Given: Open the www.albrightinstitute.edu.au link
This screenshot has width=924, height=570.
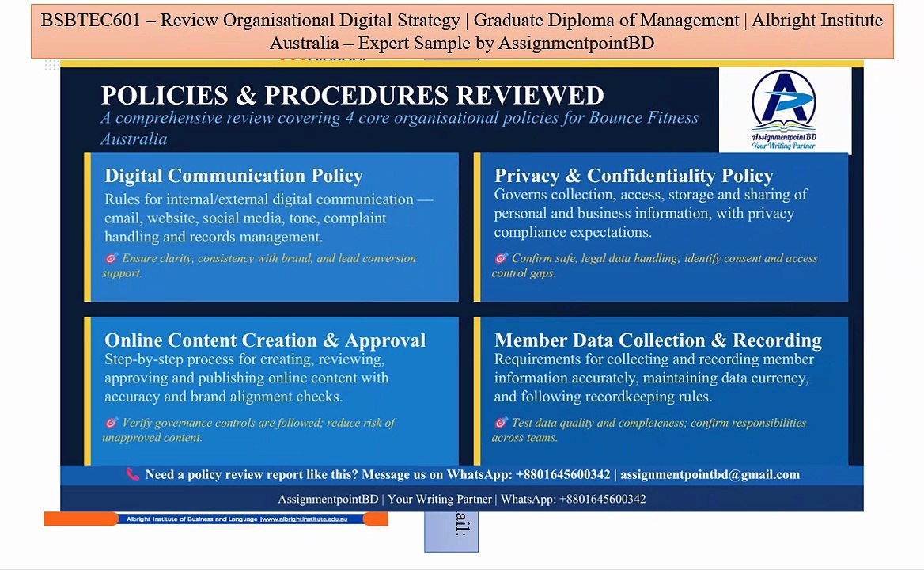Looking at the screenshot, I should click(x=304, y=519).
